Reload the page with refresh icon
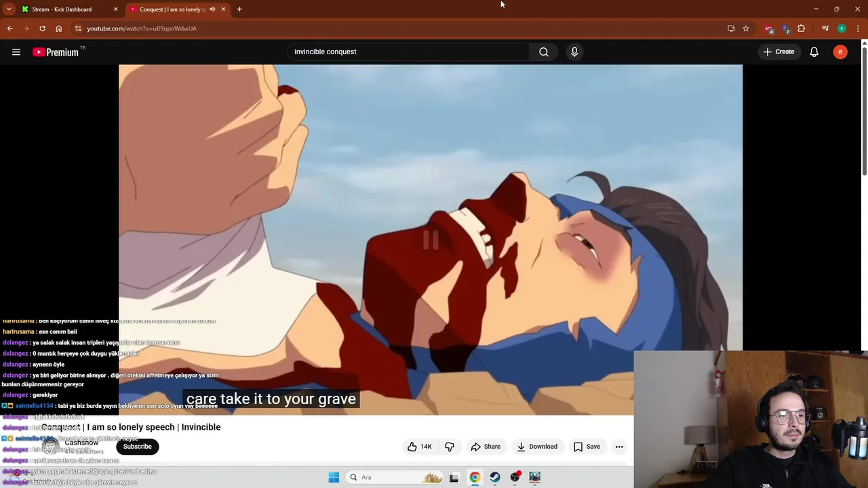The height and width of the screenshot is (488, 868). click(42, 28)
